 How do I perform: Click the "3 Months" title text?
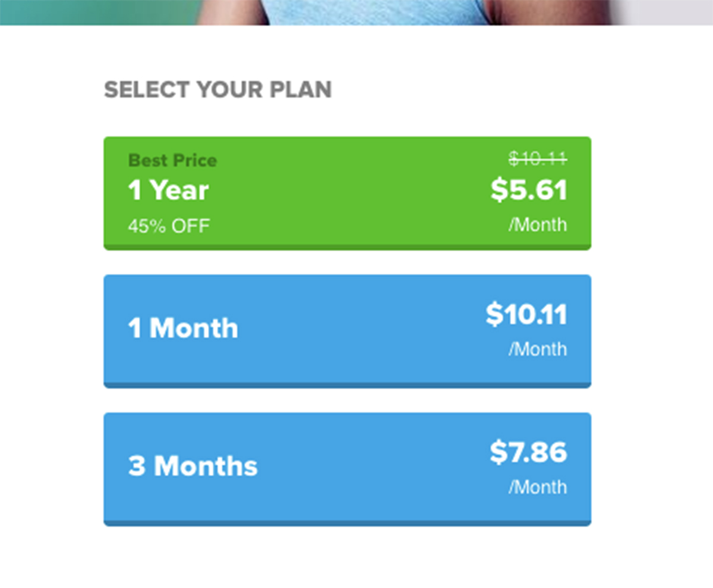pos(193,466)
